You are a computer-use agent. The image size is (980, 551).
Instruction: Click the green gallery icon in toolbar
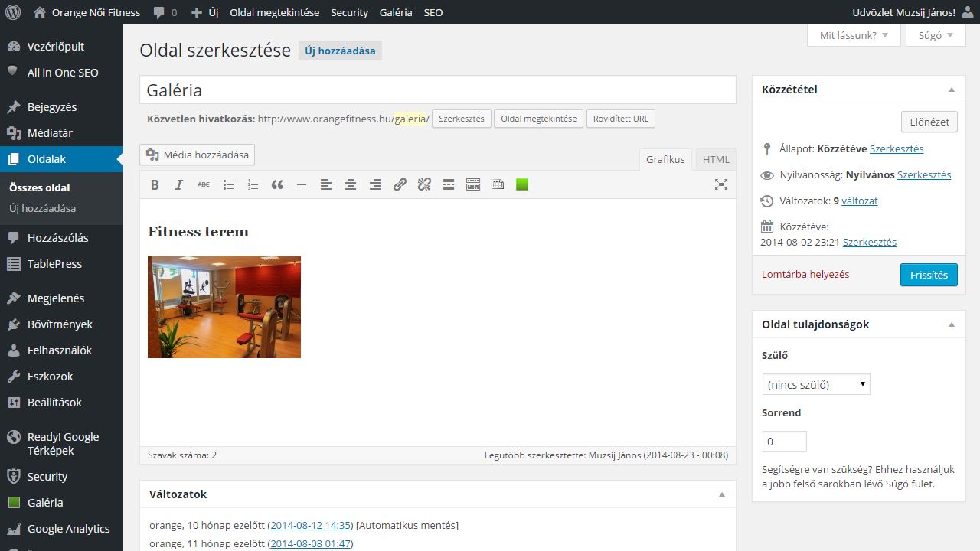[522, 184]
